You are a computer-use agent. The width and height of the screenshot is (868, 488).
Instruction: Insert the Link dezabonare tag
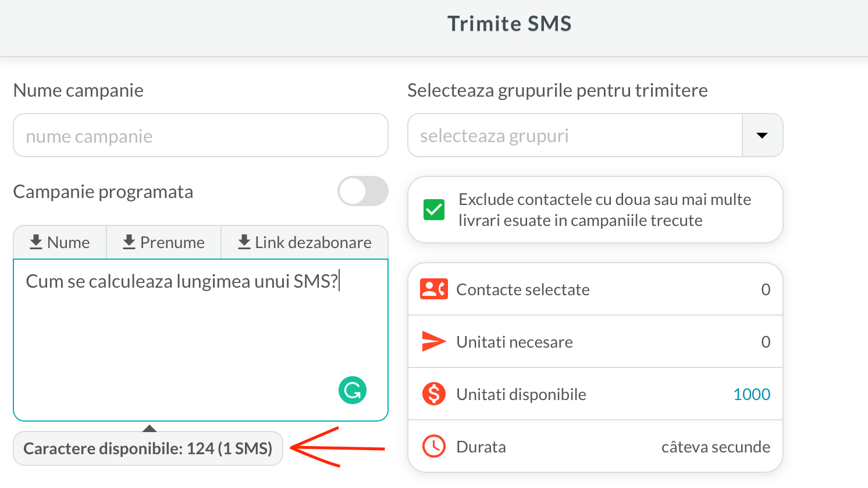tap(305, 242)
